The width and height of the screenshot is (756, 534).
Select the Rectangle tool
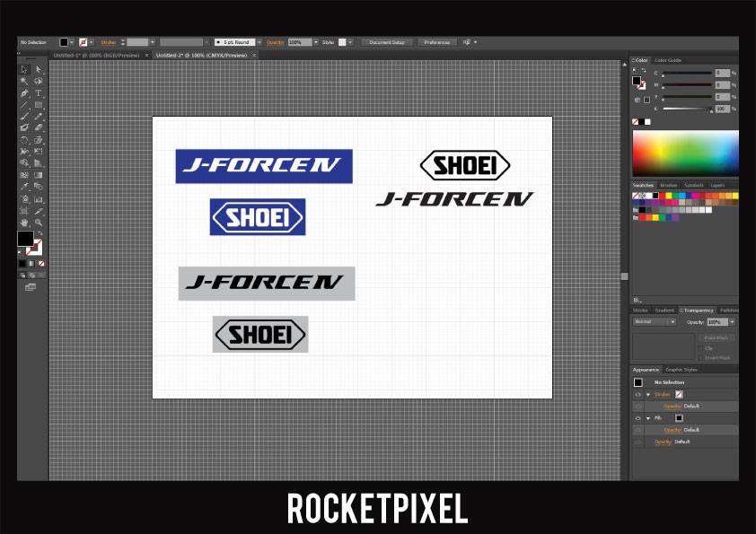(39, 105)
